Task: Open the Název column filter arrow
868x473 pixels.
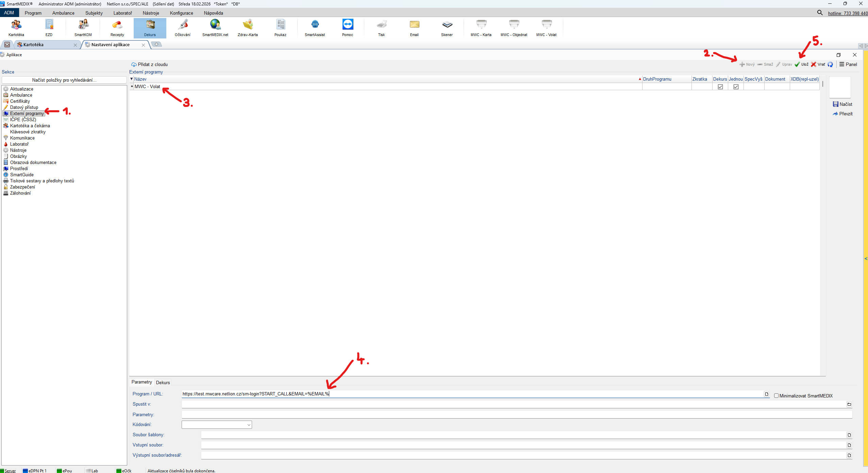Action: (132, 79)
